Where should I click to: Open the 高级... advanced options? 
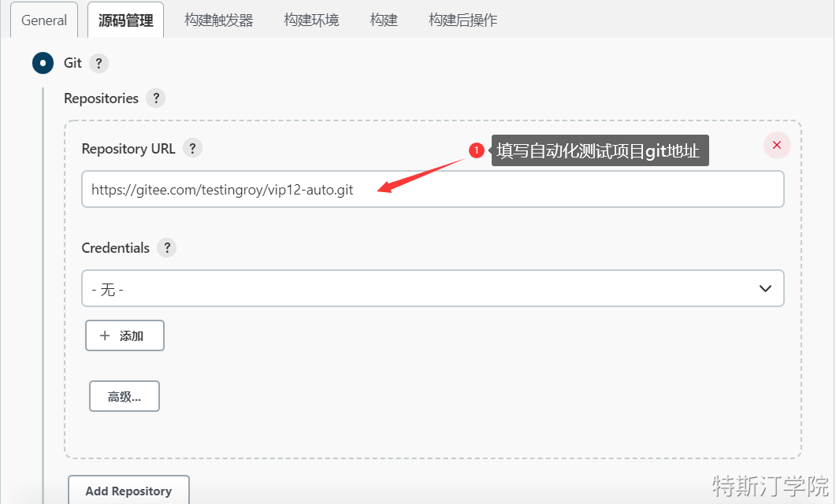[x=124, y=396]
